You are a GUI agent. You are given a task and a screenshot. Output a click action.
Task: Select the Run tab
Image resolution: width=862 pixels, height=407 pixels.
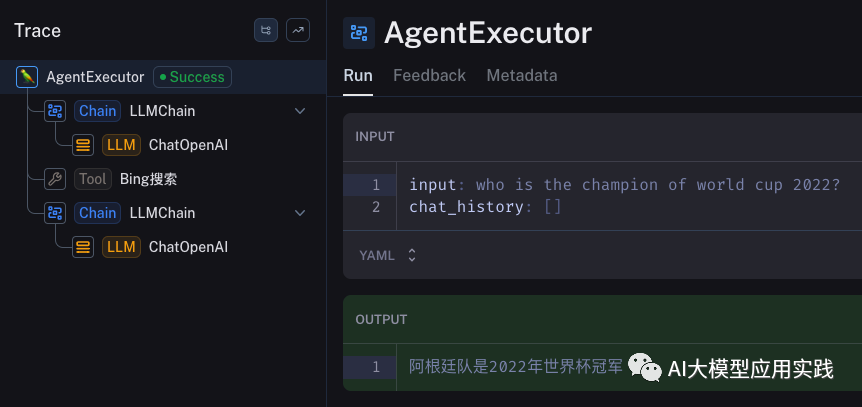[357, 75]
